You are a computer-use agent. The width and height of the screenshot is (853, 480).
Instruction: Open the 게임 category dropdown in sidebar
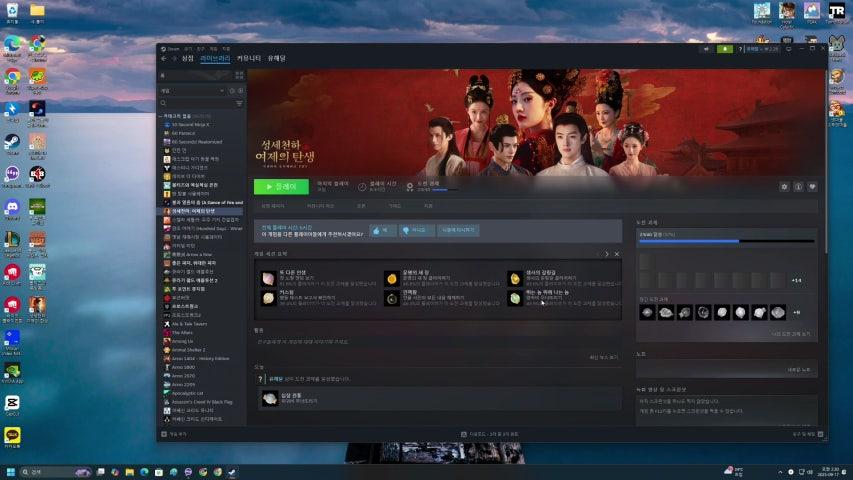click(192, 91)
